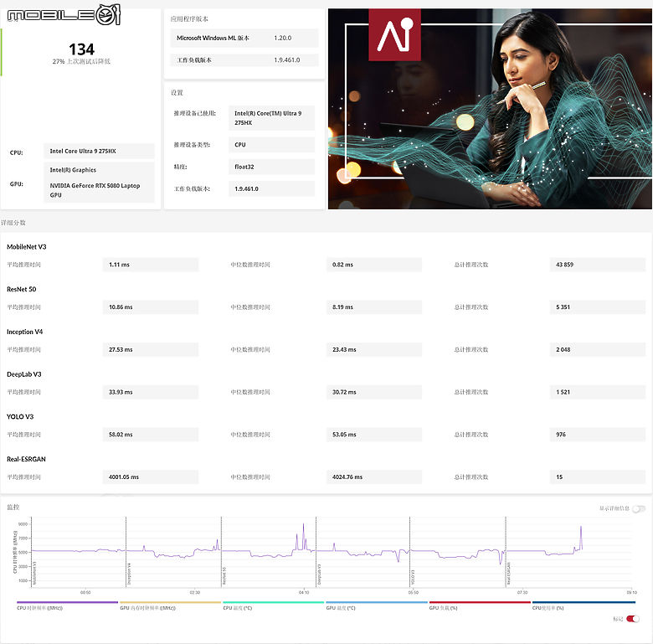Viewport: 653px width, 644px height.
Task: Select the Real-ESRGAN marker on chart
Action: coord(508,574)
